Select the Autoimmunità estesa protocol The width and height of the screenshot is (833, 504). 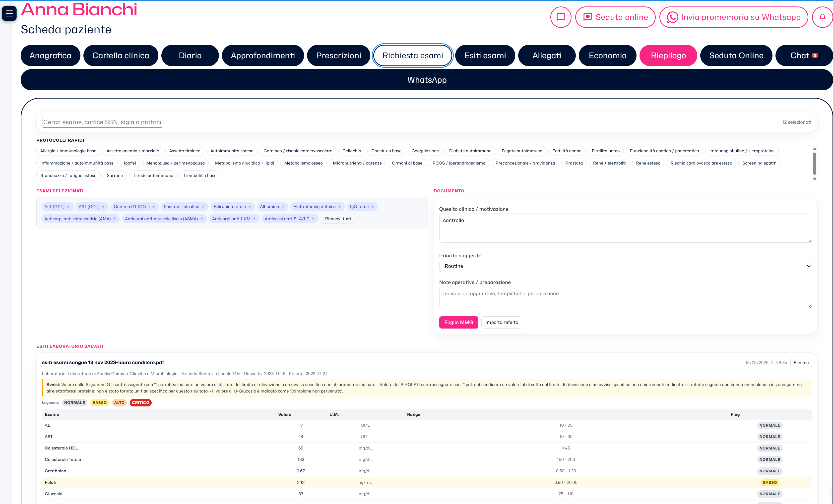(232, 151)
